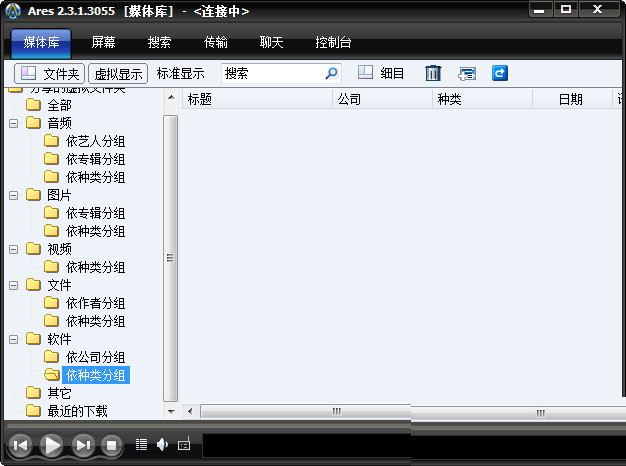Click the radio icon in player bar

184,444
